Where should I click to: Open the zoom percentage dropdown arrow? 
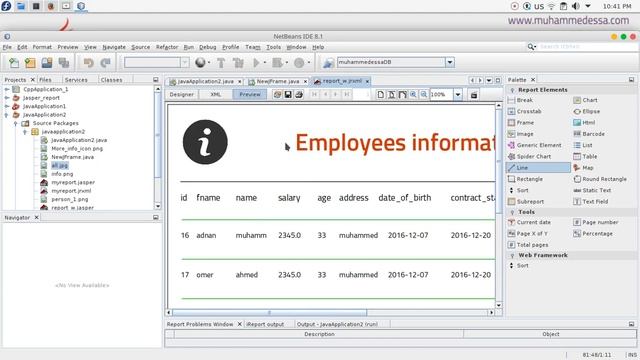coord(458,95)
